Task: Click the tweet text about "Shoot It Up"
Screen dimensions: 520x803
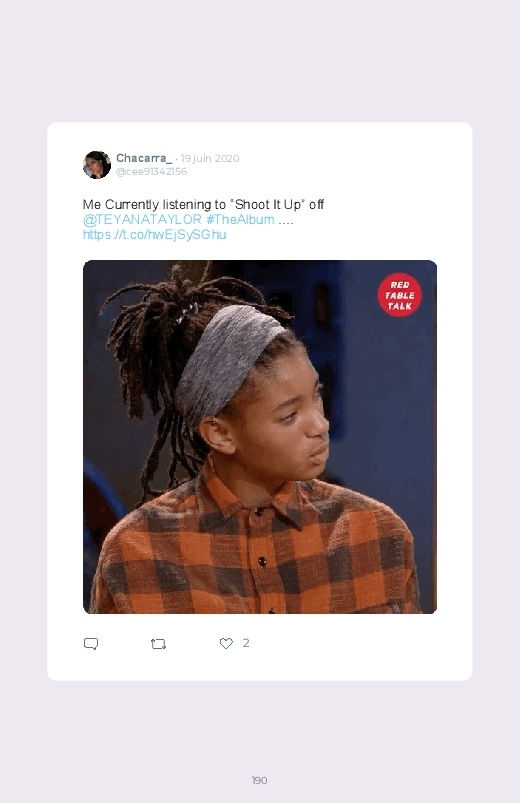Action: tap(203, 205)
